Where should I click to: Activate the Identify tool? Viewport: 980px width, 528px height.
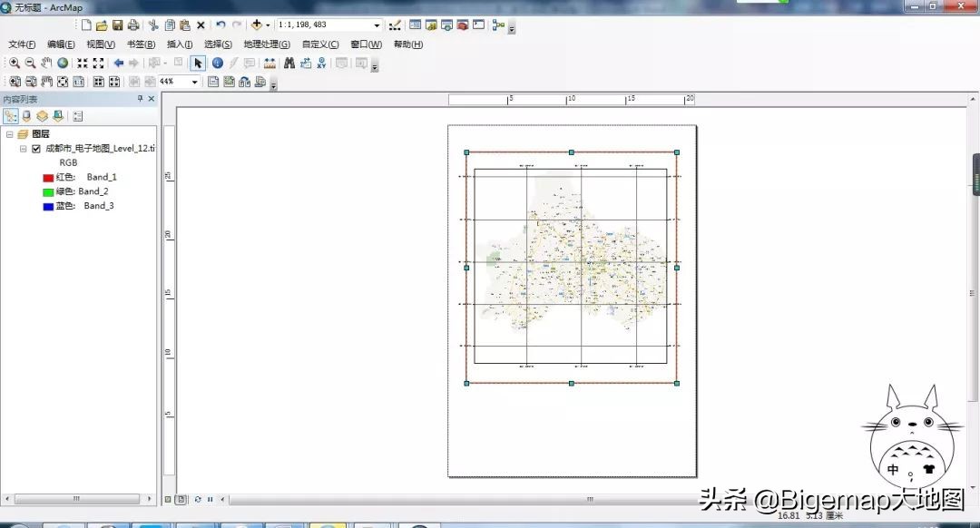tap(218, 64)
